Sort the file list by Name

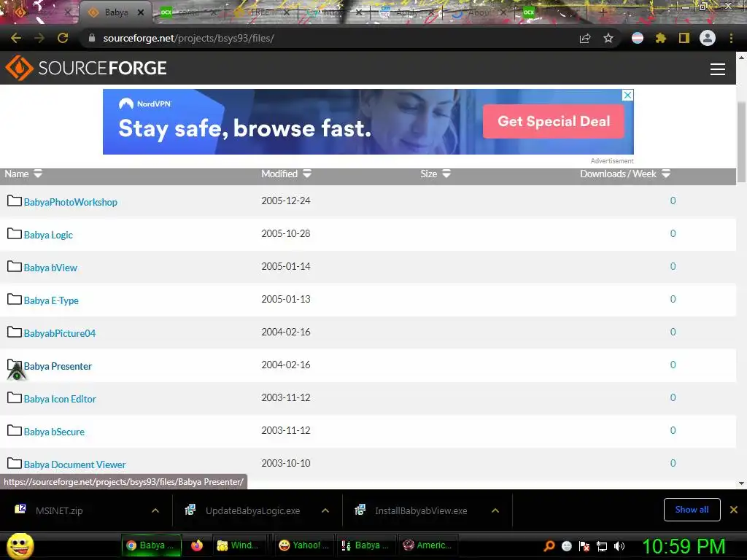click(23, 174)
